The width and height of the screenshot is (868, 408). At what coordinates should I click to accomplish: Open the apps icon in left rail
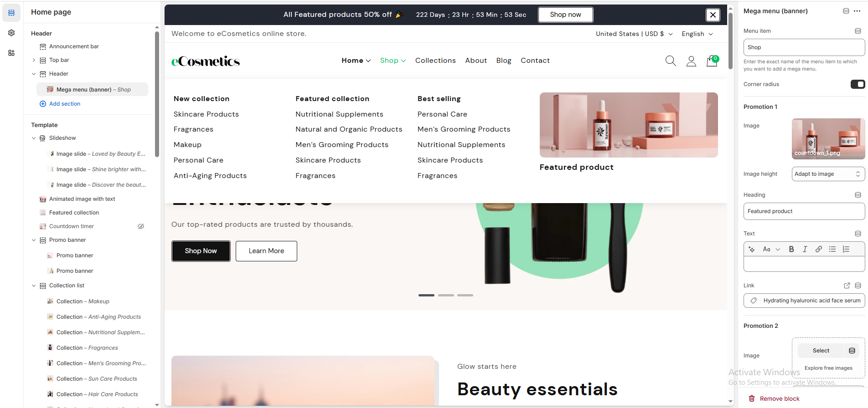pyautogui.click(x=11, y=53)
